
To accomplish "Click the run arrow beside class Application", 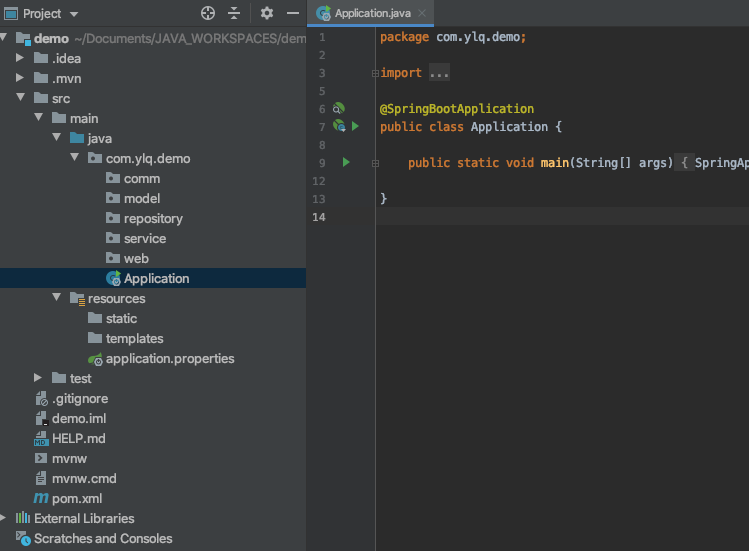I will pyautogui.click(x=355, y=126).
